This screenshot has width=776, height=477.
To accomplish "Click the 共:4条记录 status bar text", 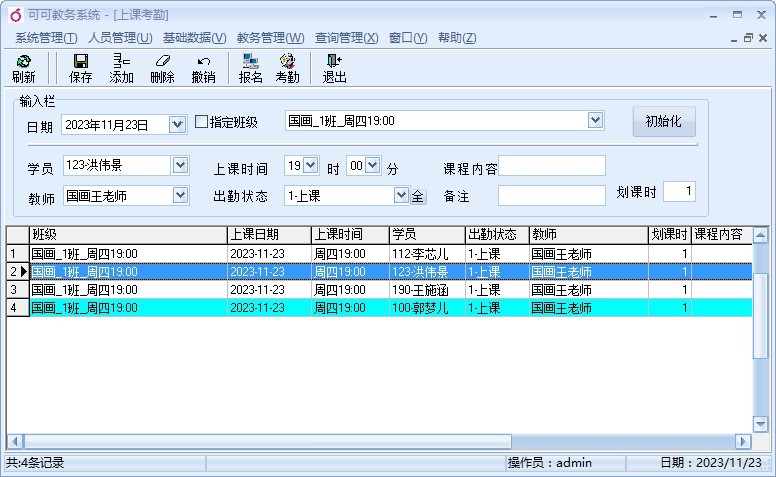I will coord(35,463).
